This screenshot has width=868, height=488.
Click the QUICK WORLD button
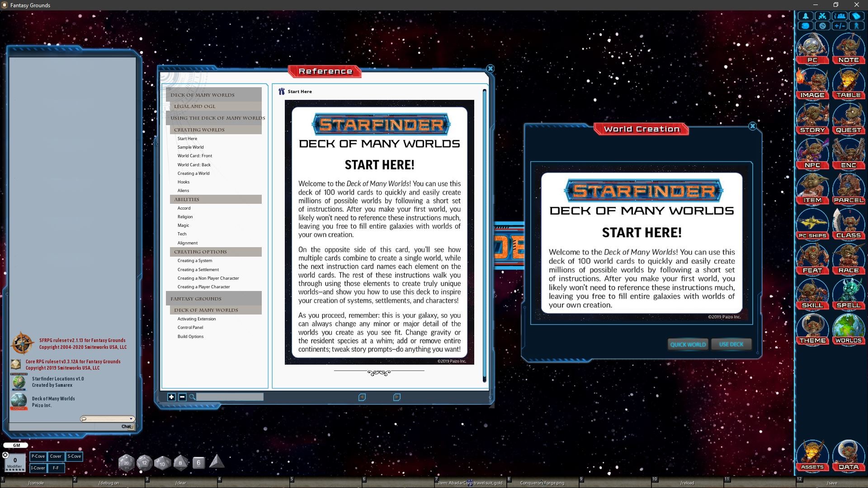[688, 344]
